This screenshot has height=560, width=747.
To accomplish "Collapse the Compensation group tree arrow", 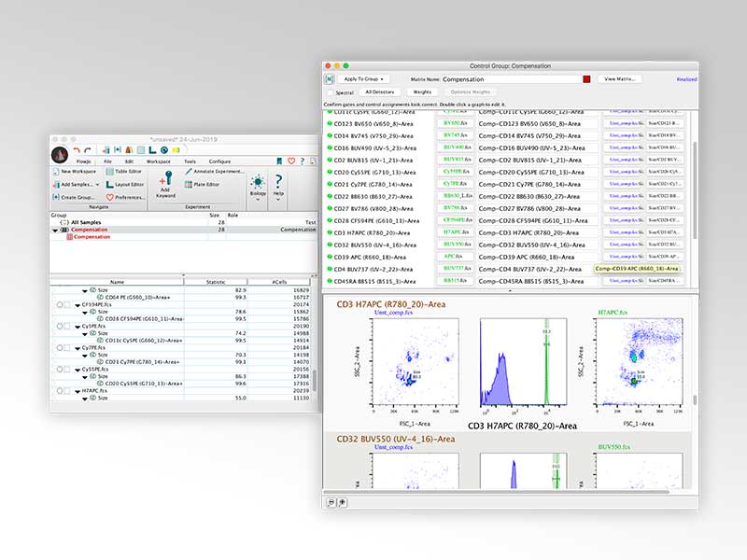I will tap(56, 230).
